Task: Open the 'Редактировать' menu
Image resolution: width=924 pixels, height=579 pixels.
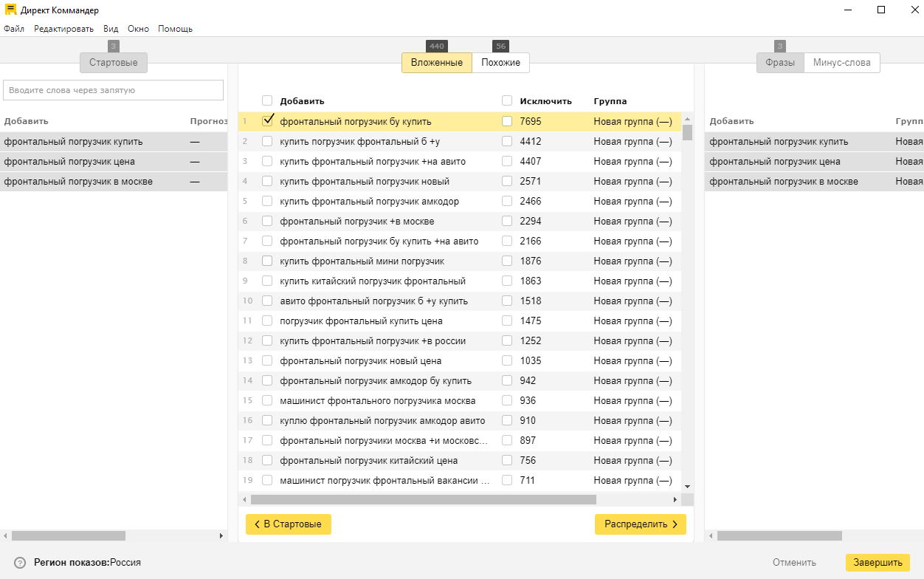Action: [63, 29]
